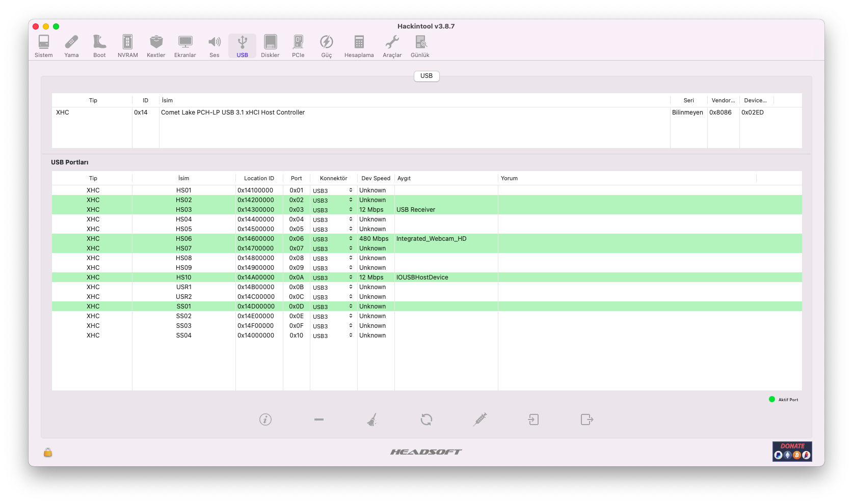The image size is (853, 504).
Task: Select the USB segment tab
Action: pos(427,76)
